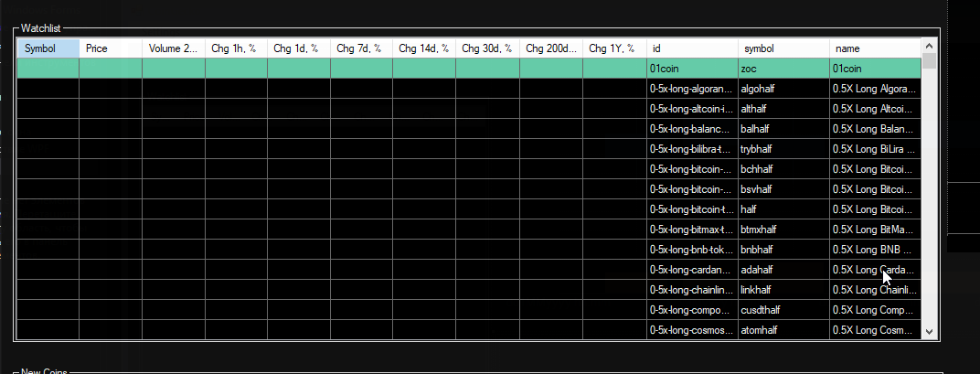The width and height of the screenshot is (980, 374).
Task: Select the 0-5x-long-compo... id cell
Action: click(x=693, y=310)
